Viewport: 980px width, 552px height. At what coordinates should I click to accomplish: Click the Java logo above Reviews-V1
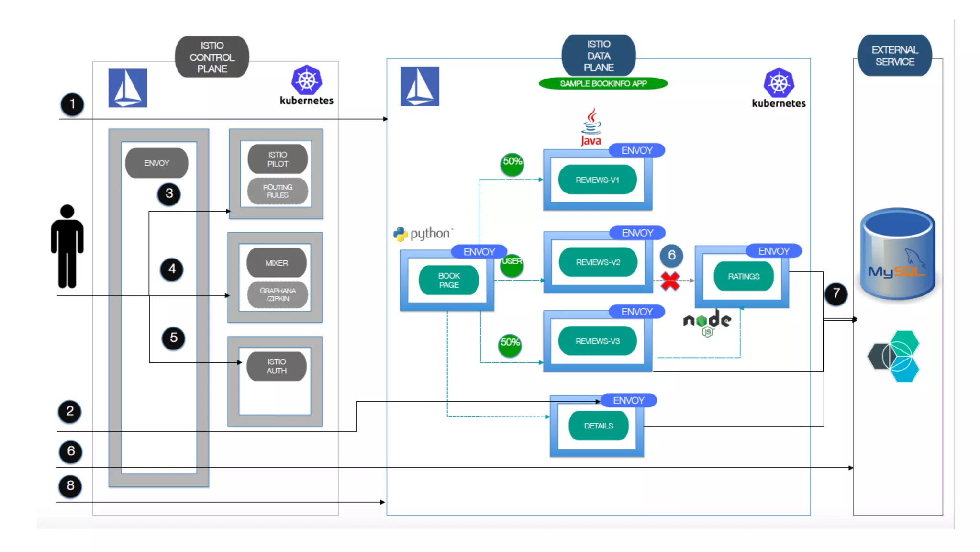coord(591,127)
